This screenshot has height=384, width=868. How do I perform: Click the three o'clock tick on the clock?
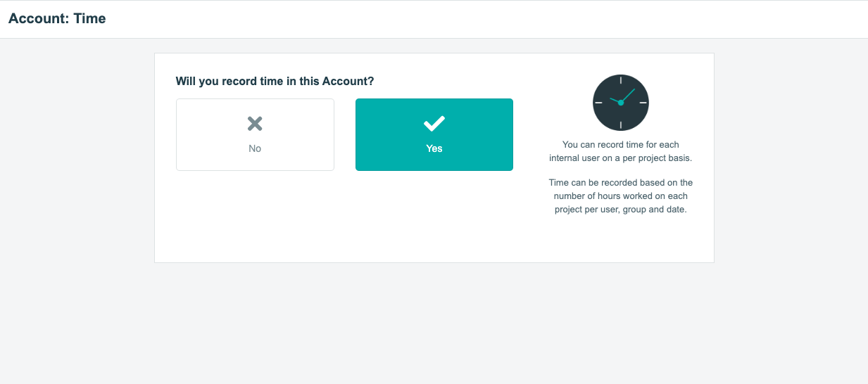tap(643, 103)
